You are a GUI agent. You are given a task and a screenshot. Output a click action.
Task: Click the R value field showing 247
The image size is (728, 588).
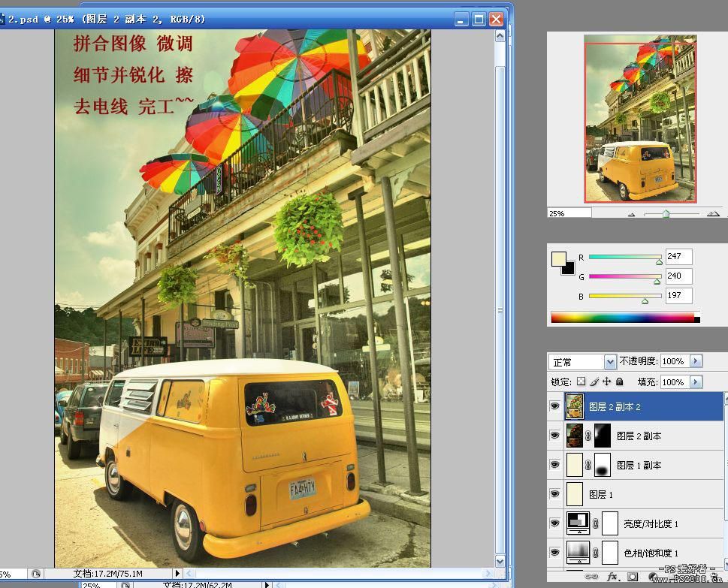[678, 256]
